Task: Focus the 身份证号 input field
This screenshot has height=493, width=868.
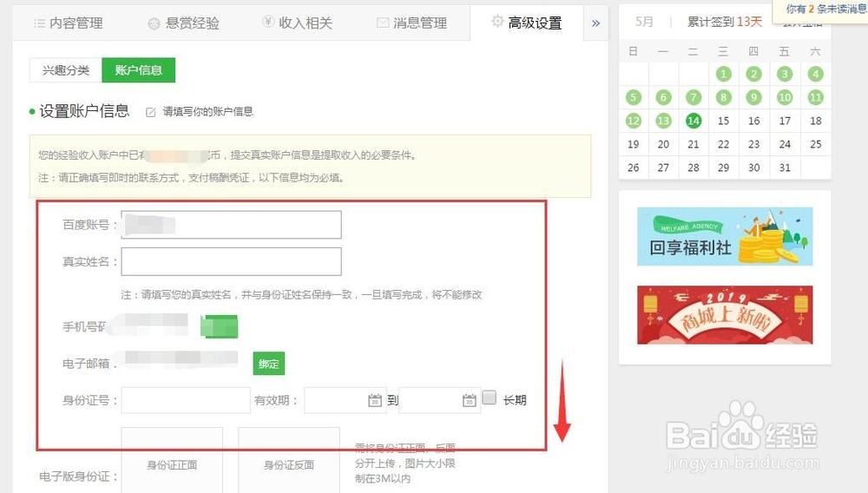Action: coord(186,400)
